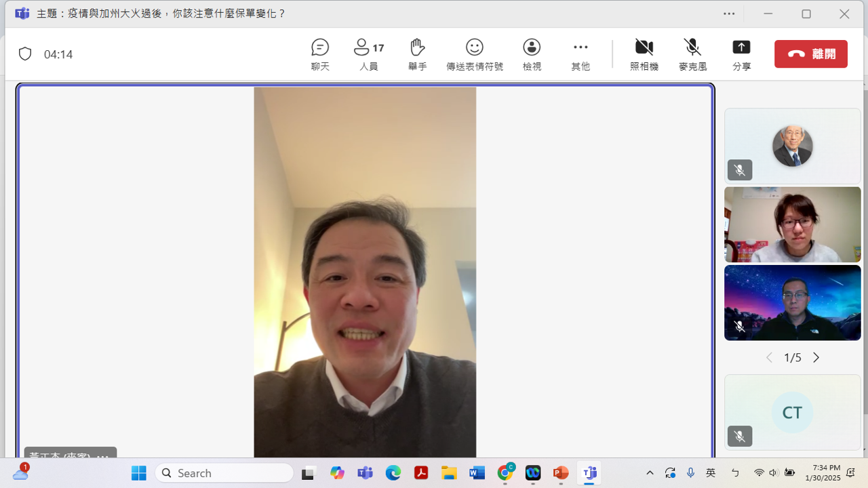Open the view (檢視) options
The width and height of the screenshot is (868, 488).
click(x=532, y=54)
